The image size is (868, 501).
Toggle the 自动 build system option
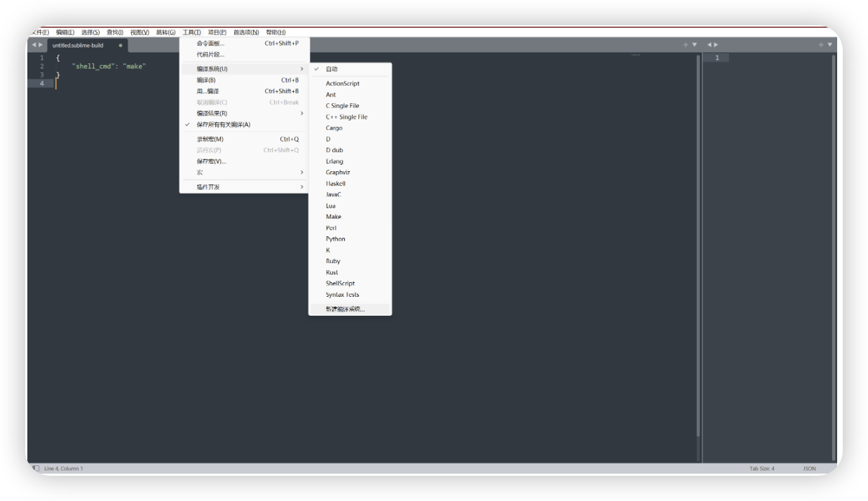[332, 69]
